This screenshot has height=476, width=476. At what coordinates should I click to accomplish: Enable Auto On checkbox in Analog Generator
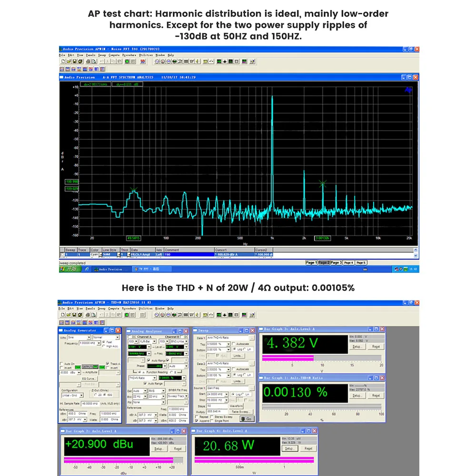61,364
